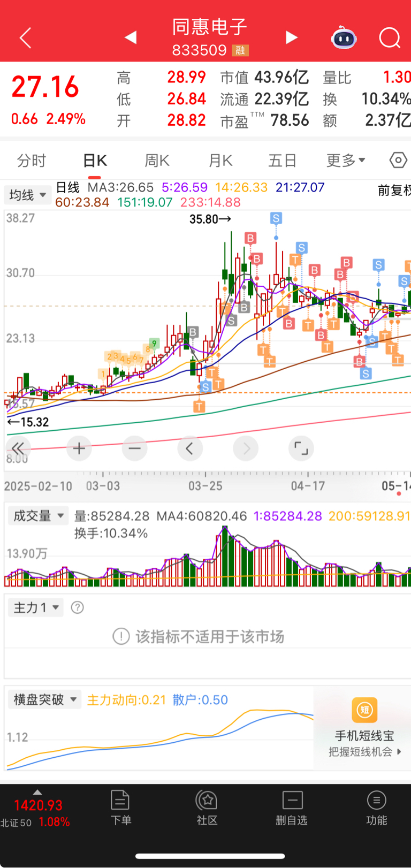Tap the 主力动向:0.21 label
The image size is (411, 868).
(x=126, y=699)
